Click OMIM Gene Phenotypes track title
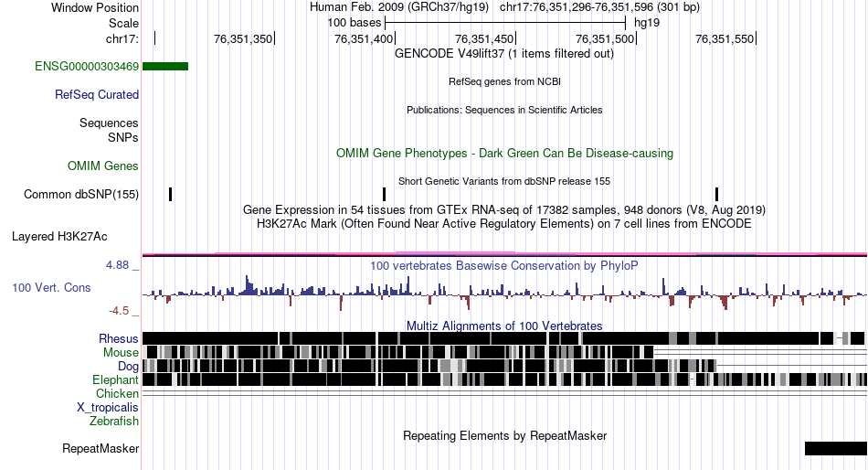This screenshot has width=868, height=470. pos(504,153)
